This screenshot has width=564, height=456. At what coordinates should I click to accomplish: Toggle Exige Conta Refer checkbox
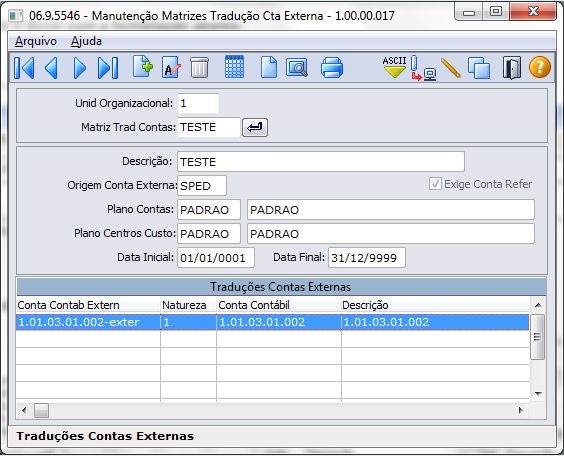(435, 184)
